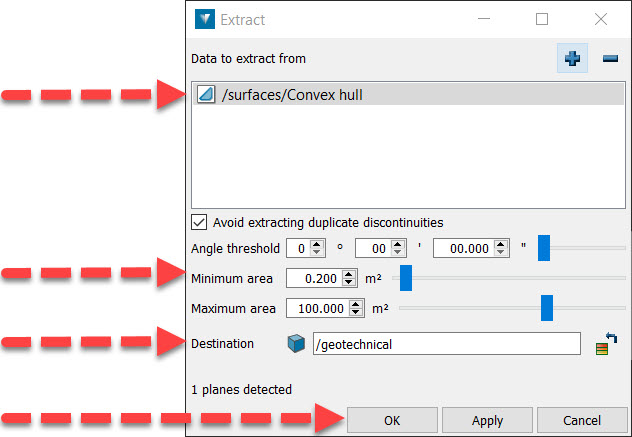Toggle Avoid extracting duplicate discontinuities checkbox

coord(199,222)
